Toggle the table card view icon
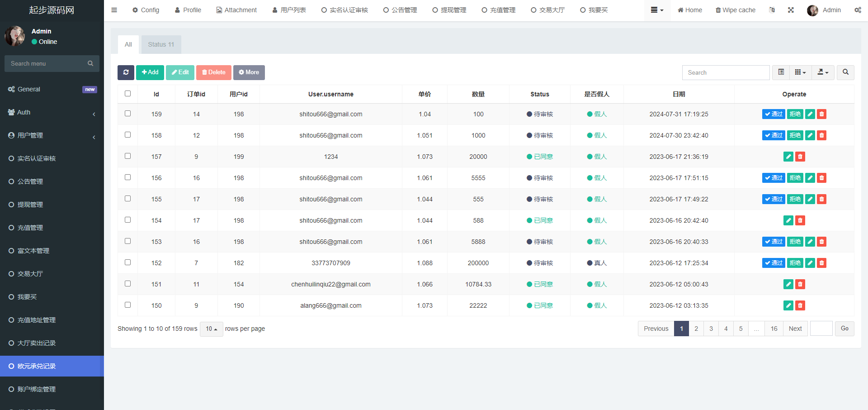868x410 pixels. pos(781,72)
